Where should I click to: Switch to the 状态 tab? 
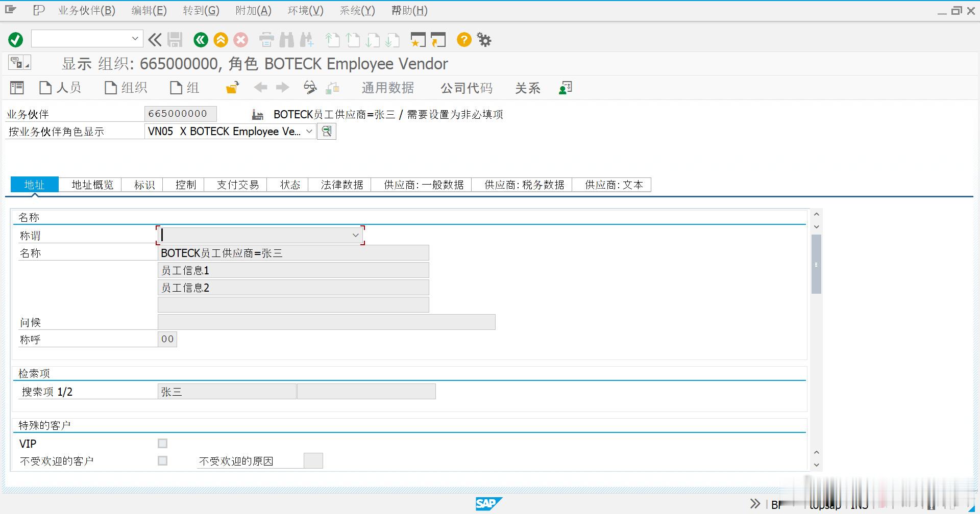pyautogui.click(x=290, y=185)
